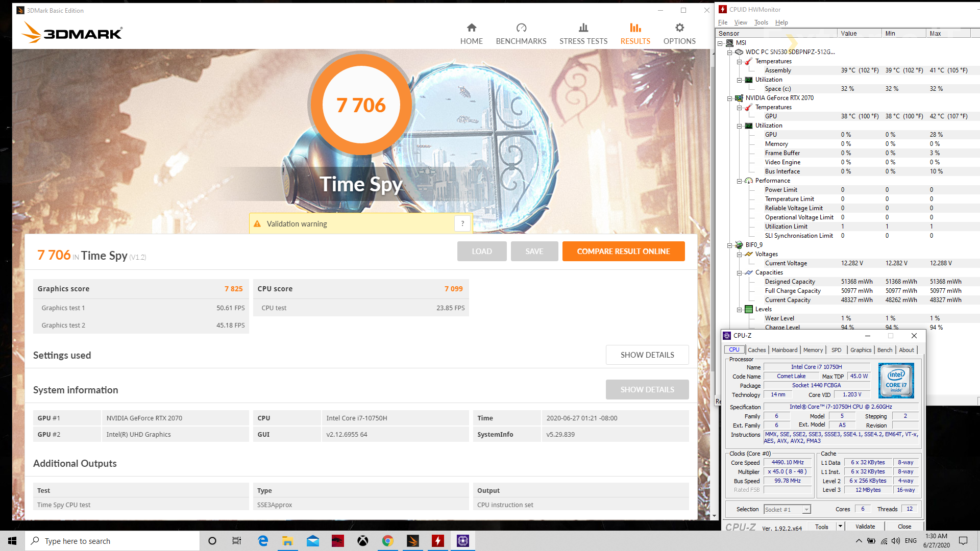Image resolution: width=980 pixels, height=551 pixels.
Task: Open HWMonitor Tools menu
Action: coord(761,22)
